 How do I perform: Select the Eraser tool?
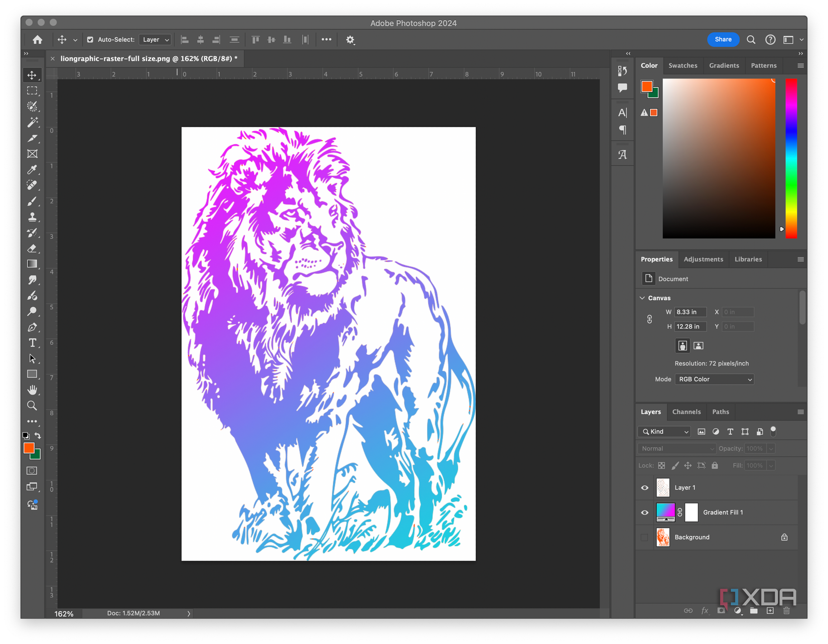pyautogui.click(x=32, y=248)
